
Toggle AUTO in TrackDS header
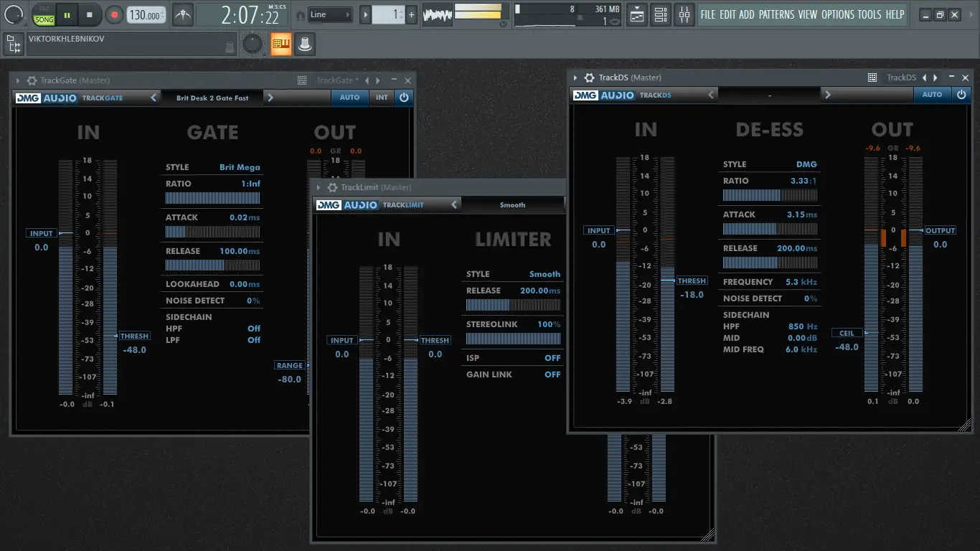click(x=932, y=95)
